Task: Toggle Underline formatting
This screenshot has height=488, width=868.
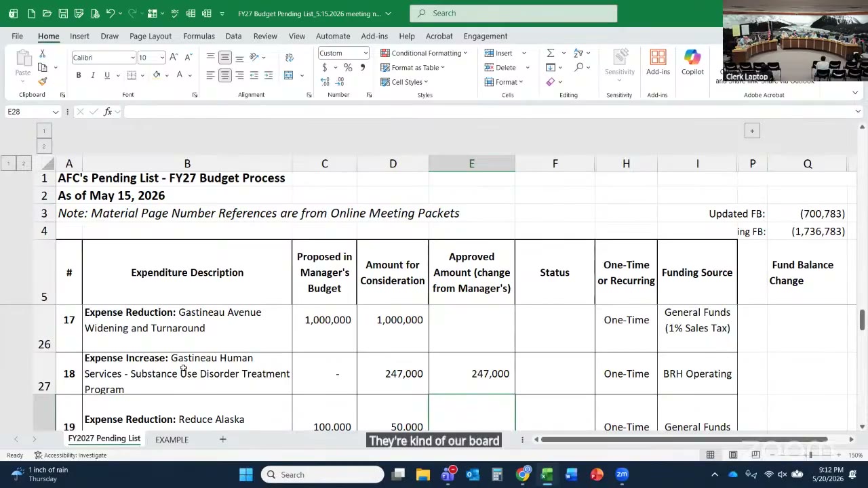Action: click(x=107, y=75)
